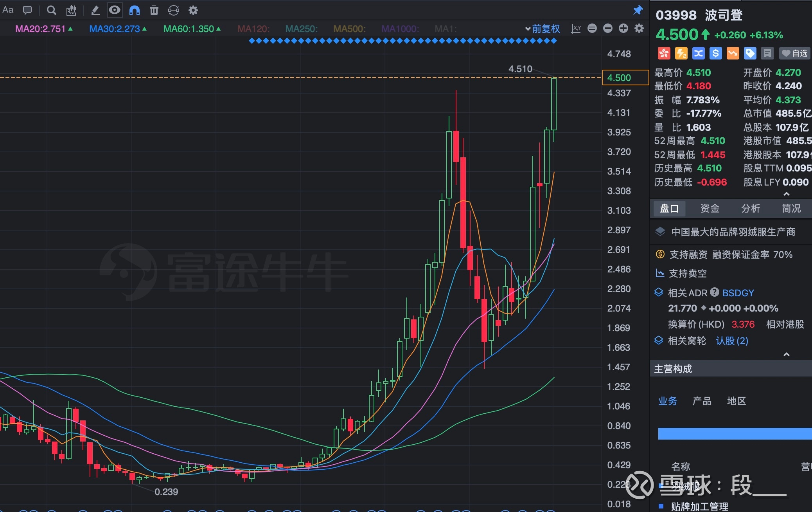The image size is (812, 512).
Task: Click the blue revenue composition bar
Action: pyautogui.click(x=735, y=434)
